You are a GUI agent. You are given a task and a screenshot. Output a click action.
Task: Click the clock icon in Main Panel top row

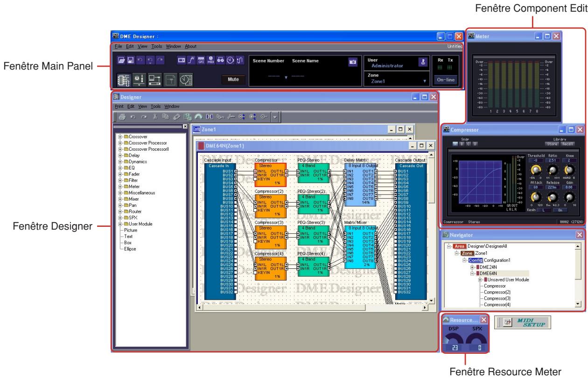[x=231, y=60]
